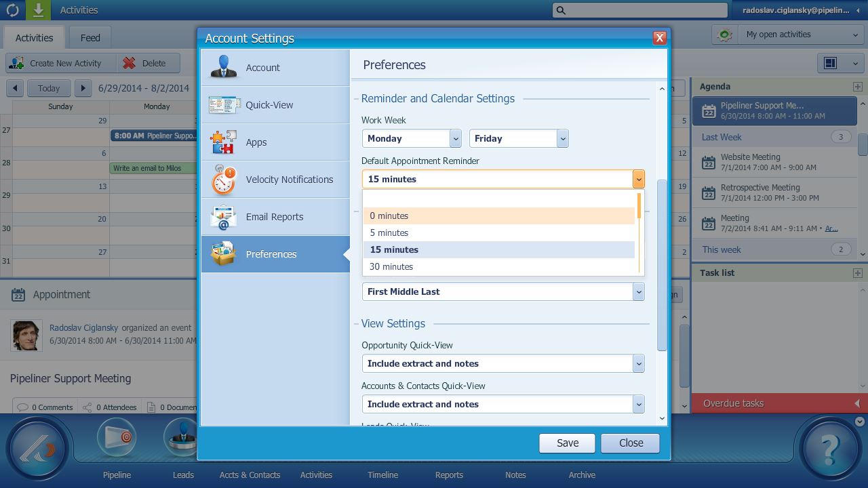Open Accounts & Contacts Quick-View dropdown
The width and height of the screenshot is (868, 488).
pyautogui.click(x=503, y=404)
